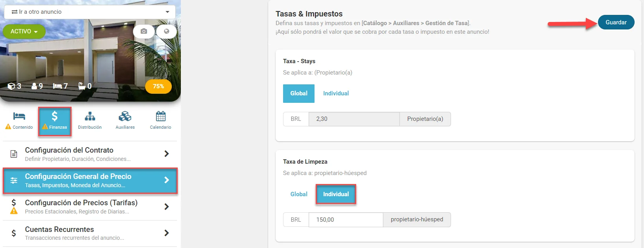Open the Cuentas Recurrentes section
The height and width of the screenshot is (248, 644).
pos(90,233)
